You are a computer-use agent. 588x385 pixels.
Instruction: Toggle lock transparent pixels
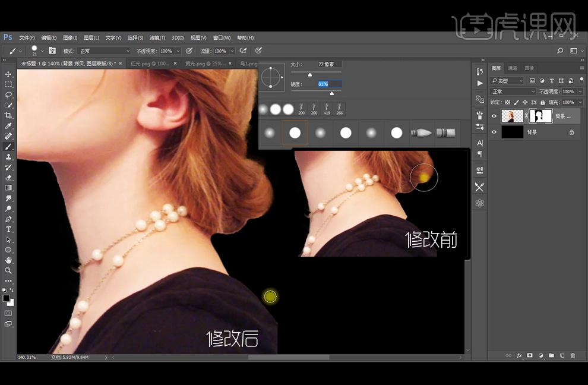pyautogui.click(x=507, y=102)
